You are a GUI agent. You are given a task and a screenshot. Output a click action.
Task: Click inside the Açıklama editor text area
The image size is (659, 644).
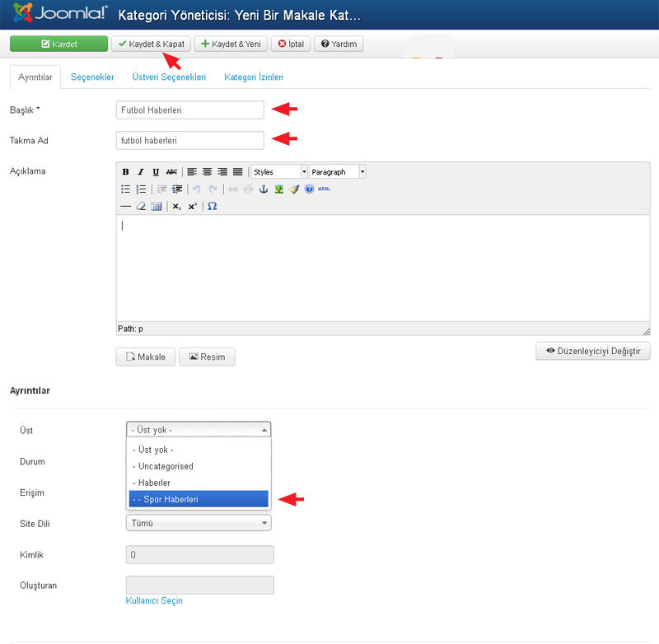383,268
